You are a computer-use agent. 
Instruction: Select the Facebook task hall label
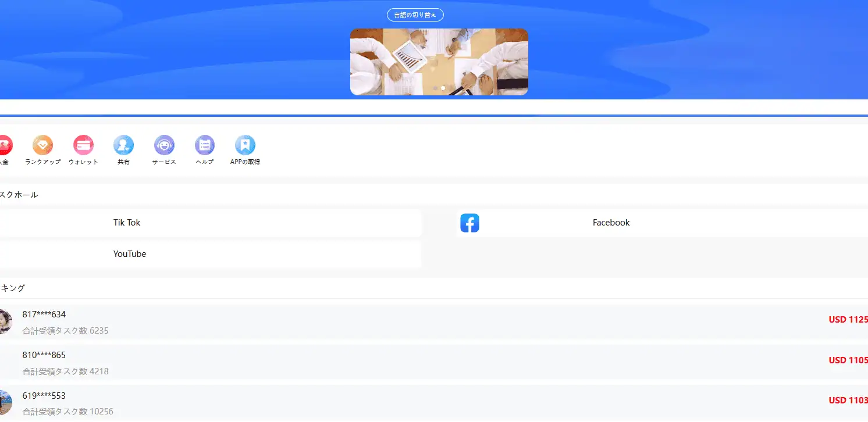point(611,223)
